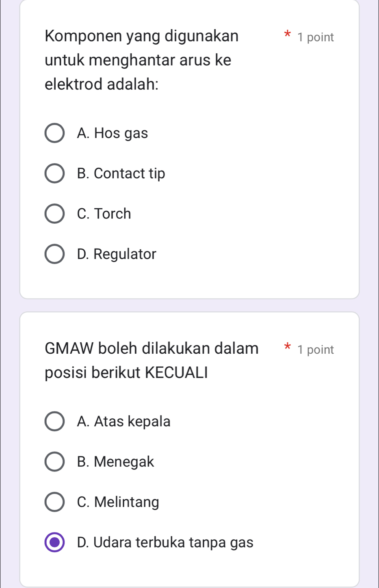The height and width of the screenshot is (588, 379).
Task: Click the 'A. Atas kepala' option text
Action: 123,421
